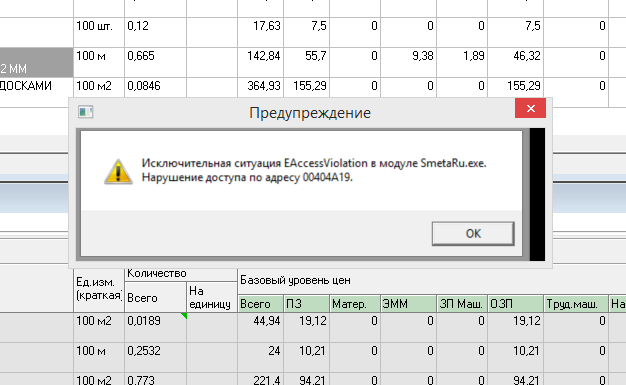Click OK in the Предупреждение dialog

(473, 234)
